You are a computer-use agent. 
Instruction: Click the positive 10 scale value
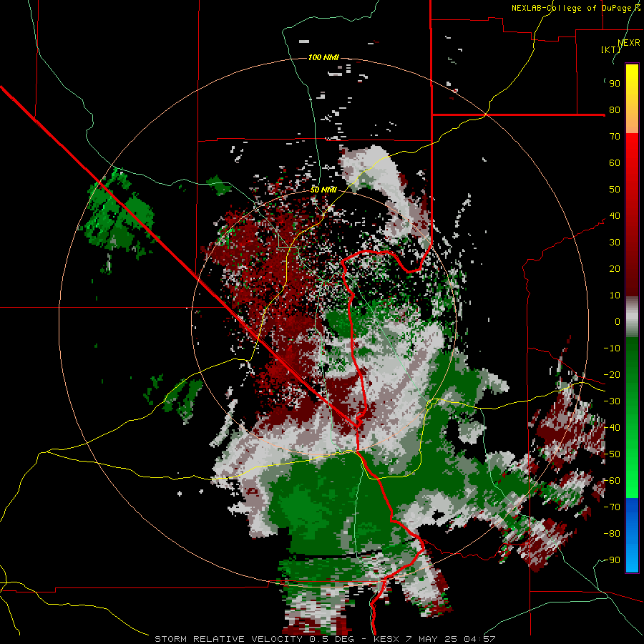click(615, 296)
